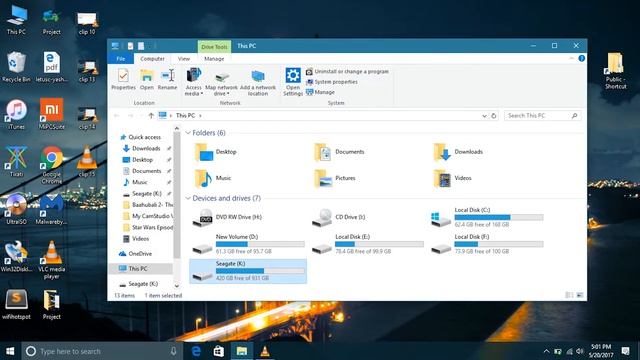Image resolution: width=640 pixels, height=360 pixels.
Task: Collapse the Folders (6) group
Action: [188, 133]
